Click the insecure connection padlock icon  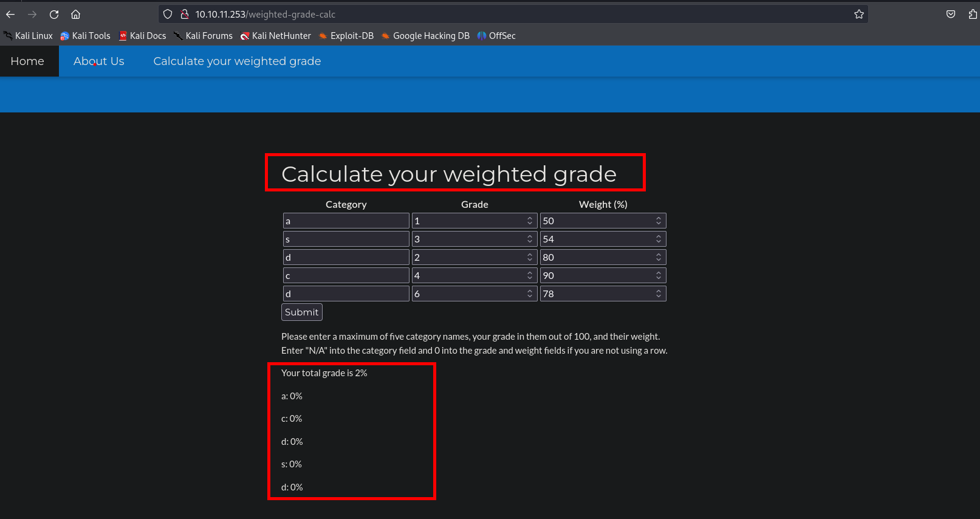coord(185,14)
